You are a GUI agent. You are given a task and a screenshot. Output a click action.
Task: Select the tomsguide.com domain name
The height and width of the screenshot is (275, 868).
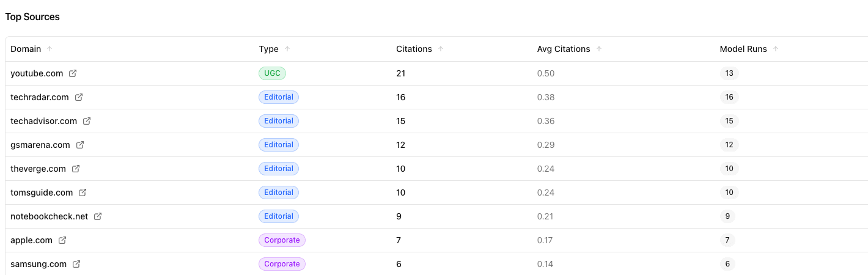(x=42, y=193)
